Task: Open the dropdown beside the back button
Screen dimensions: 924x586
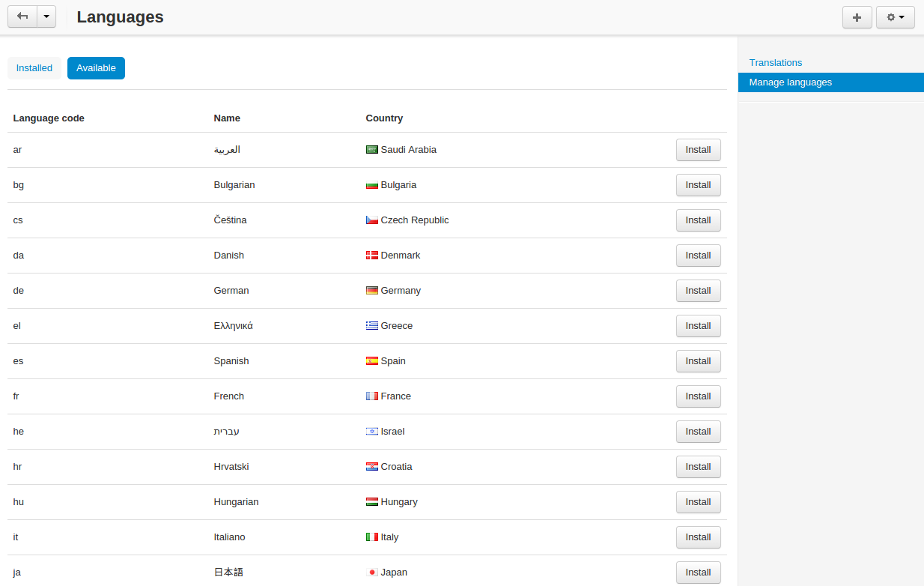Action: pos(46,16)
